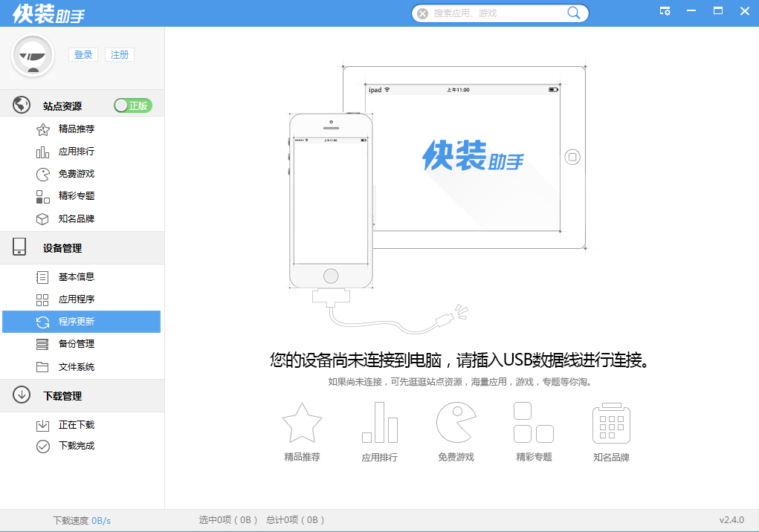Click the list icon beside 基本信息
Screen dimensions: 759x532
point(42,277)
